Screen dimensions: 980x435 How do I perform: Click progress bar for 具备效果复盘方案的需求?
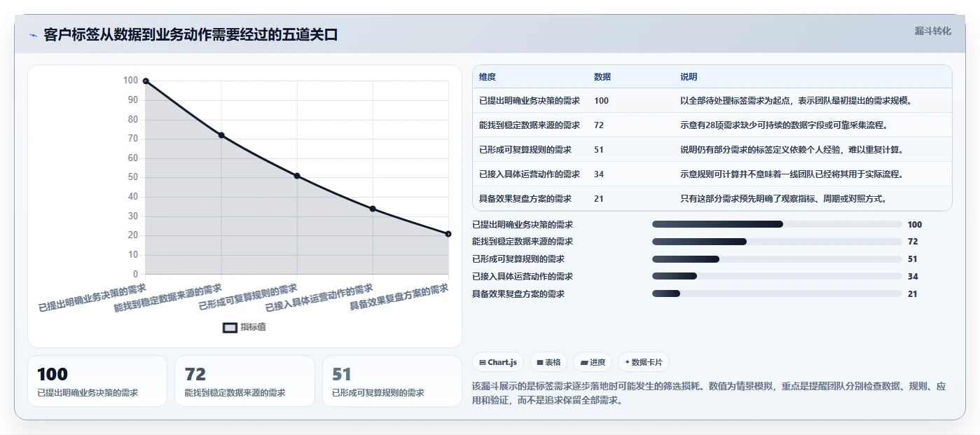tap(777, 294)
